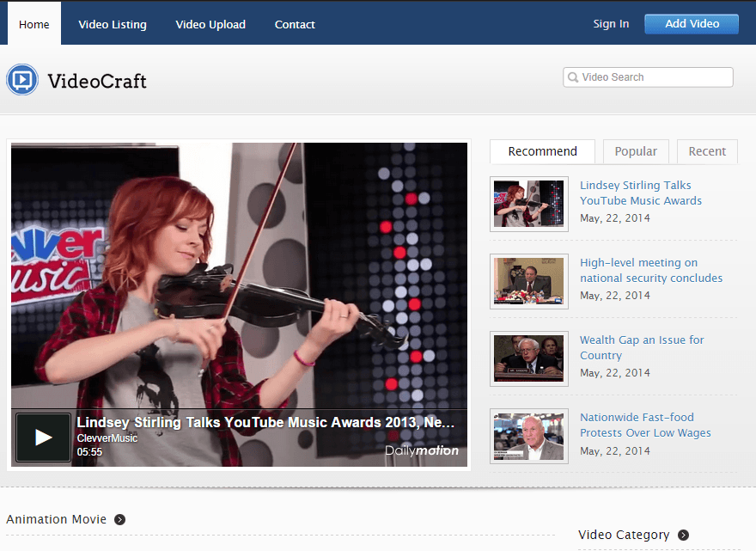Viewport: 756px width, 551px height.
Task: Click the date under Nationwide Fast-food Protests
Action: 615,451
